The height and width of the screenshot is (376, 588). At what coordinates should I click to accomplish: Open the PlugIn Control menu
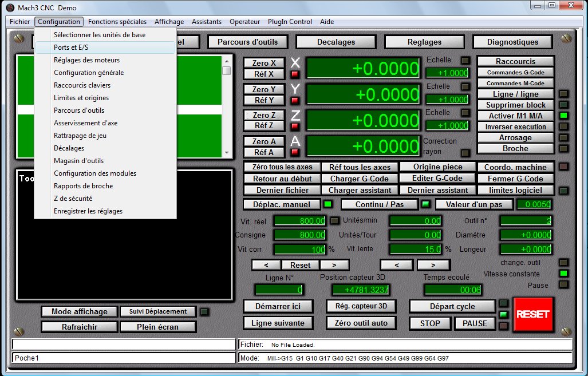[x=290, y=22]
